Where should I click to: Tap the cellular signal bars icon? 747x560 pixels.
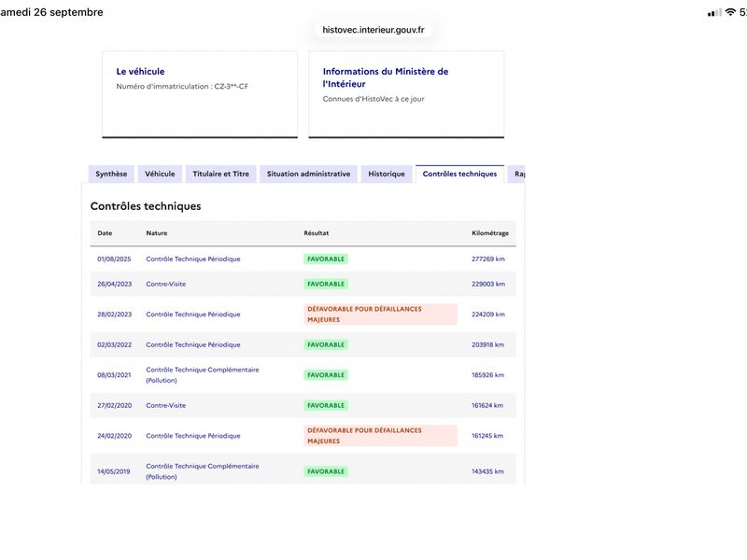[714, 13]
